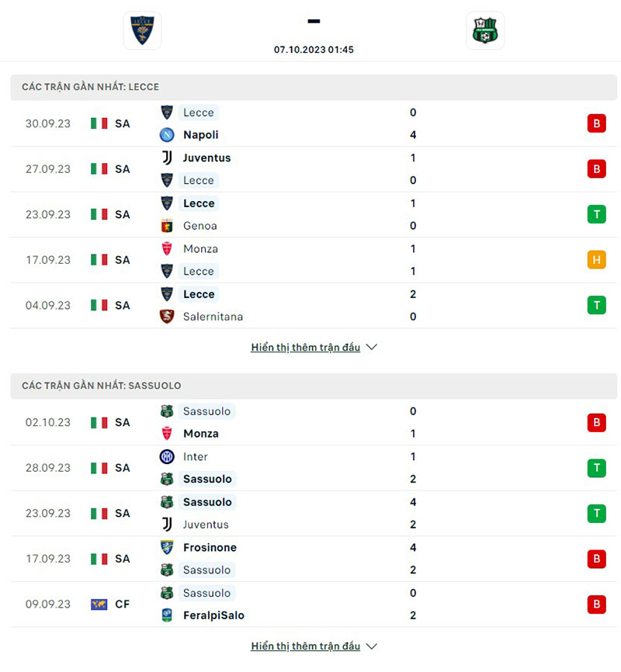621x672 pixels.
Task: Select the Napoli club logo
Action: pyautogui.click(x=166, y=134)
